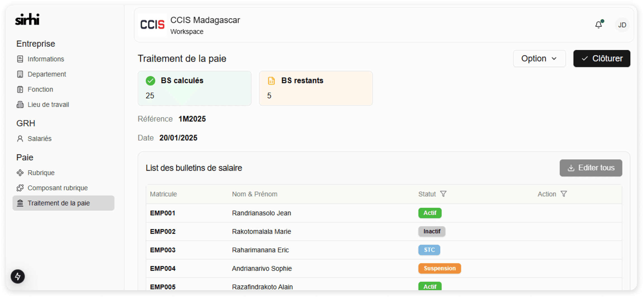Navigate to Fonction page
Viewport: 644px width, 298px height.
(x=40, y=89)
